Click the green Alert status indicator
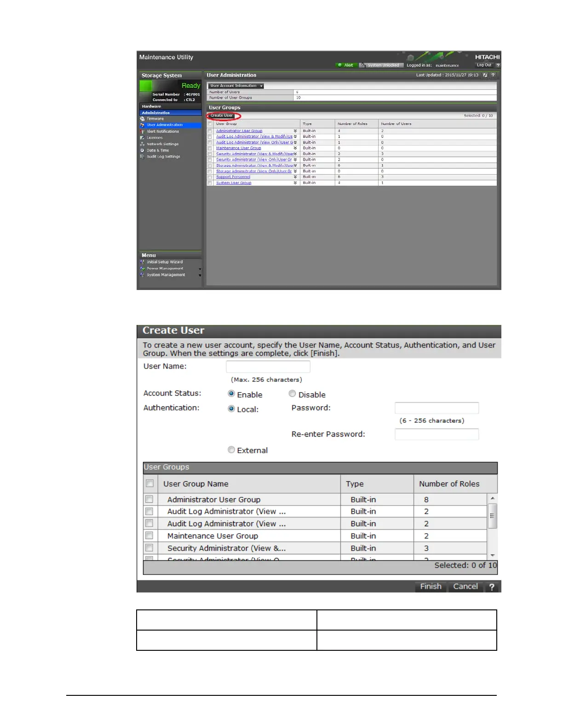 pos(346,65)
